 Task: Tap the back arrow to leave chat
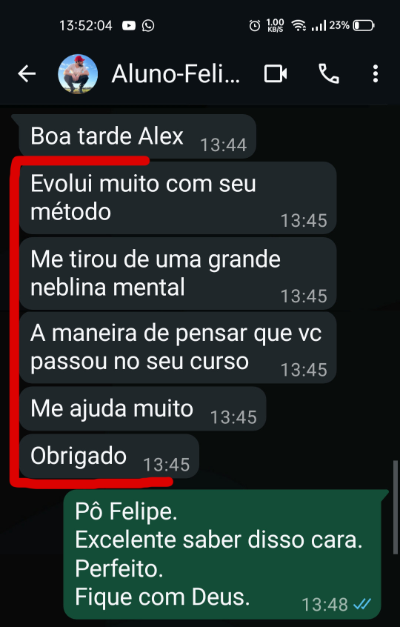tap(27, 74)
